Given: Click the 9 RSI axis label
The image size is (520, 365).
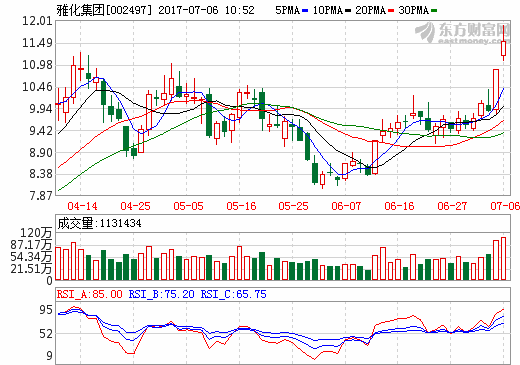Looking at the screenshot, I should click(49, 356).
